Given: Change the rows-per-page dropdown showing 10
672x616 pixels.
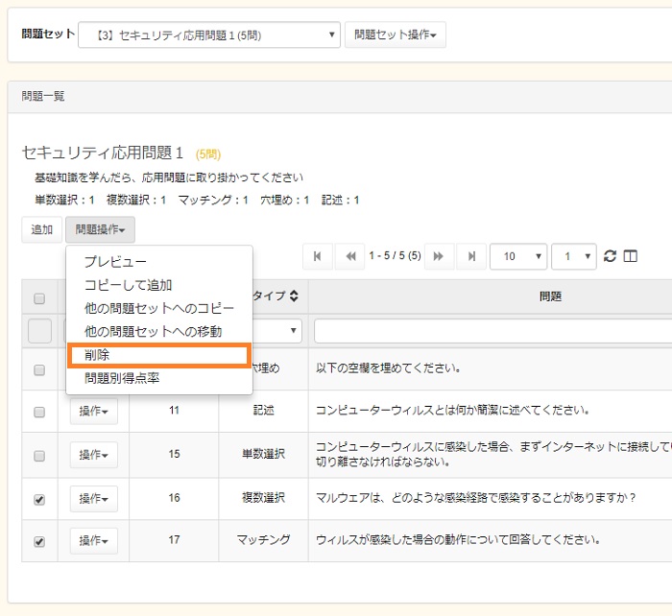Looking at the screenshot, I should 517,256.
